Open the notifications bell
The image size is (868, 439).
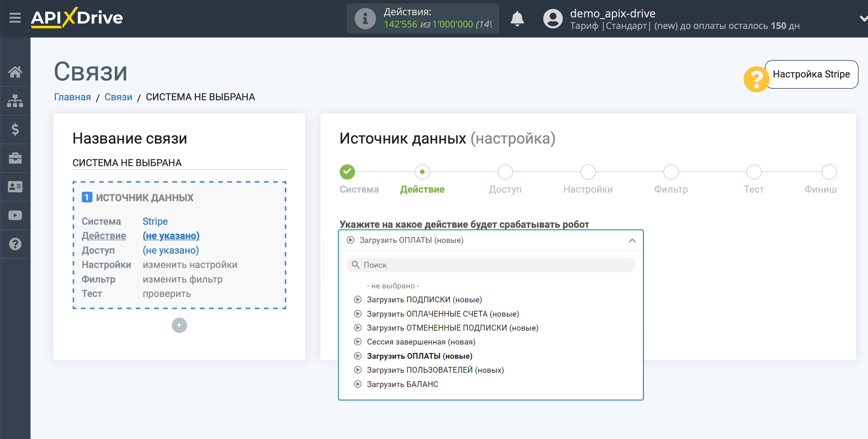pyautogui.click(x=517, y=19)
